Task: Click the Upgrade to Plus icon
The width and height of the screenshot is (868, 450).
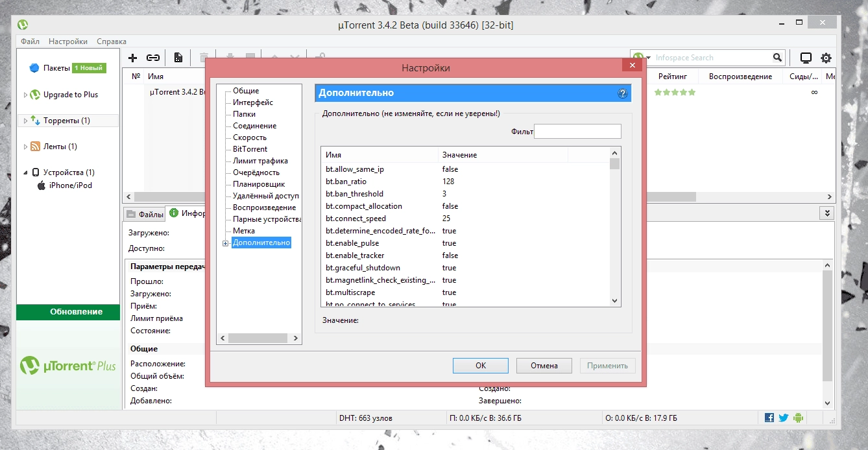Action: click(x=36, y=95)
